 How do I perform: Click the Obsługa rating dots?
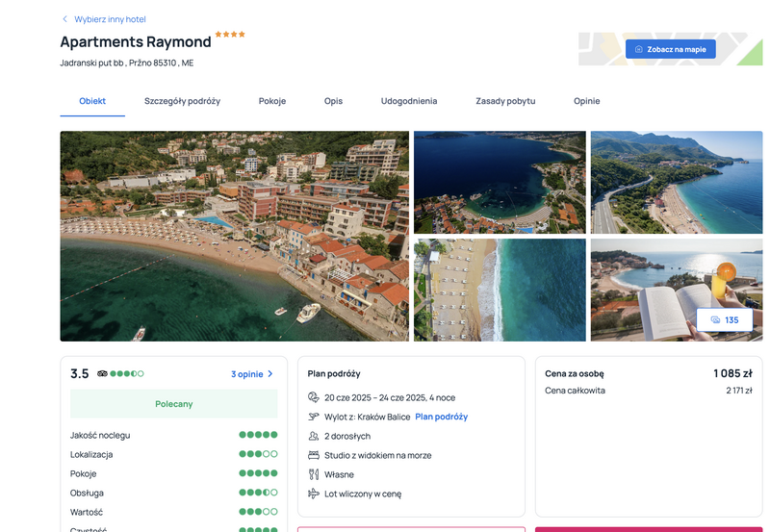(x=258, y=493)
